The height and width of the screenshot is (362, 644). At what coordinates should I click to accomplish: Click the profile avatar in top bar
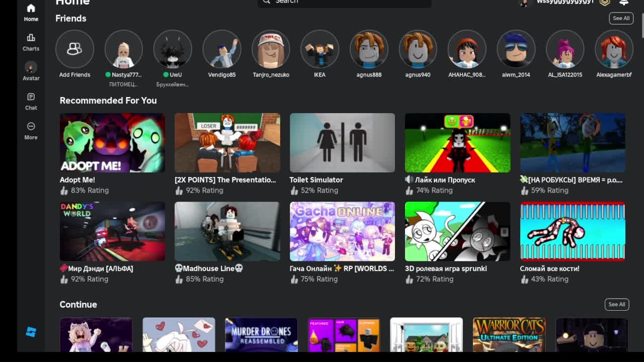525,3
